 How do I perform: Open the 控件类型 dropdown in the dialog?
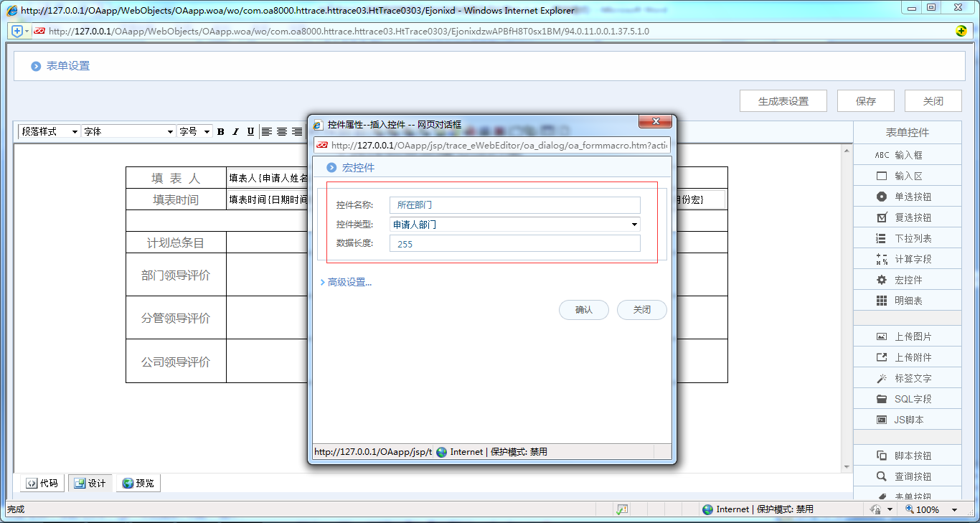[633, 225]
